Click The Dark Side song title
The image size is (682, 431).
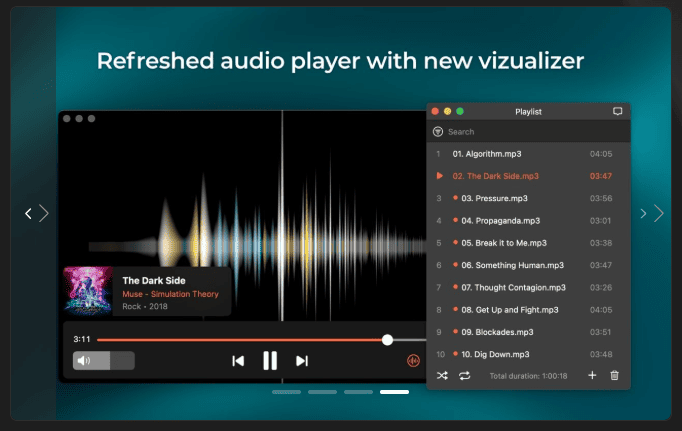[154, 281]
